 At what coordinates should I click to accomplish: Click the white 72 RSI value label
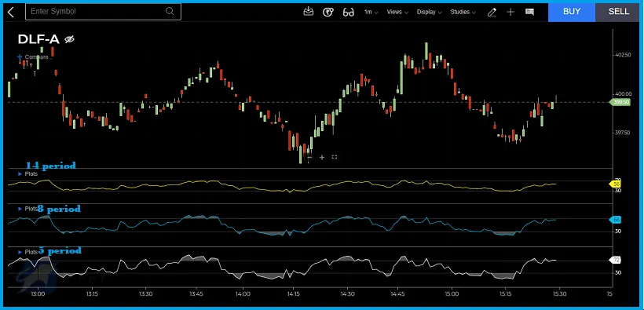click(615, 260)
